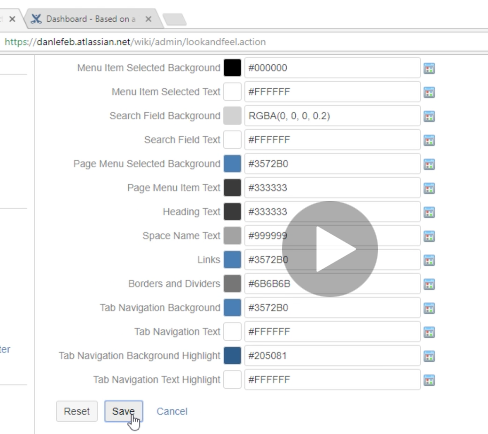
Task: Open color picker for Search Field Background
Action: click(429, 116)
